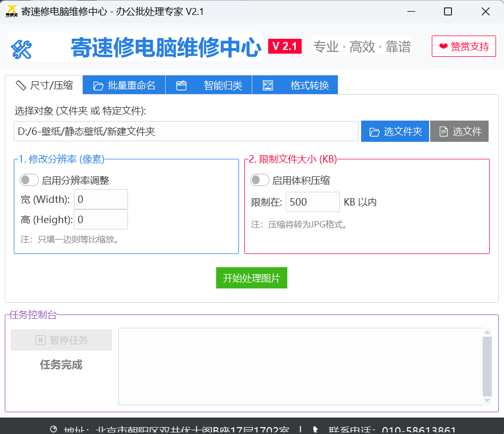Enable the 启用分辨率调整 switch
The image size is (504, 434).
(29, 180)
